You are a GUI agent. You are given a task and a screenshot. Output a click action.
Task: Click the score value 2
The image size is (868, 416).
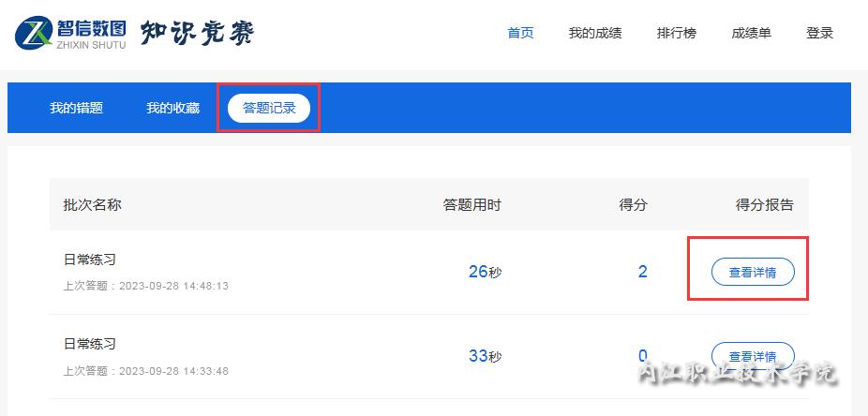click(x=642, y=272)
